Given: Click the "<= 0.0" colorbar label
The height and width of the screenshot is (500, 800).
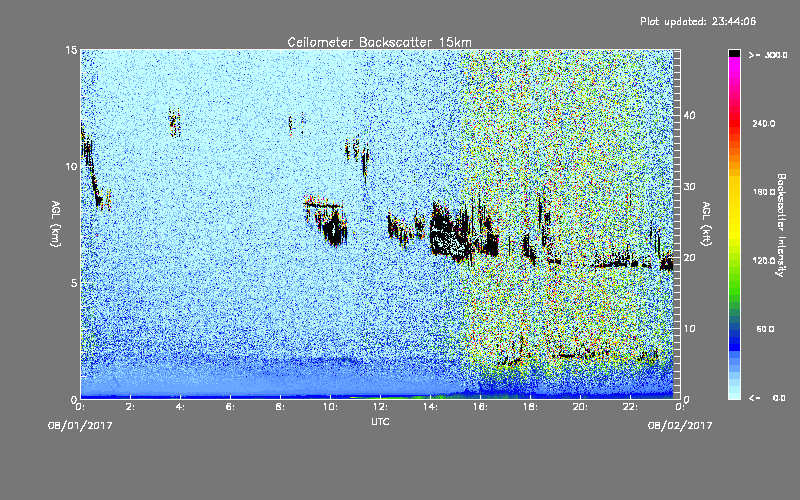Looking at the screenshot, I should pyautogui.click(x=767, y=398).
